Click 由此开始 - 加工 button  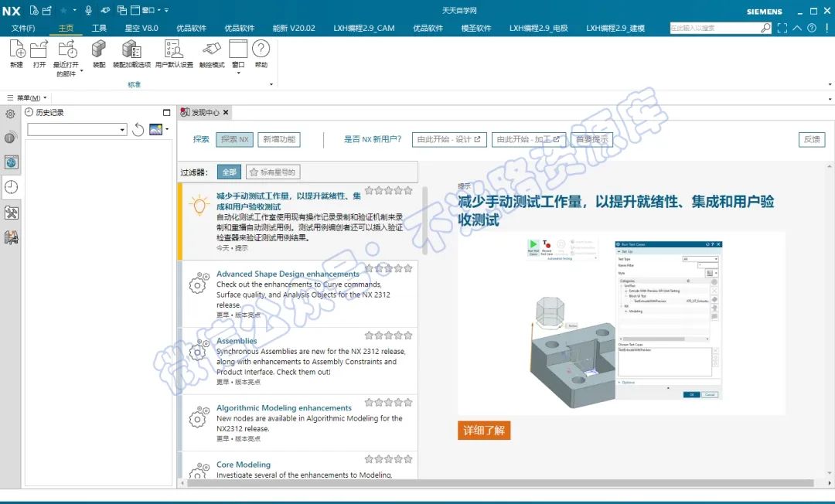pos(528,139)
